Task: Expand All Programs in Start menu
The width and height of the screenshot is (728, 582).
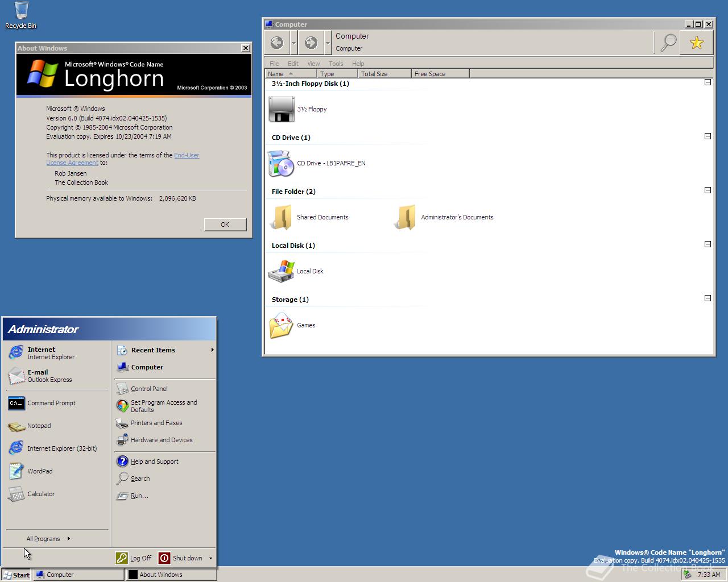Action: (x=48, y=539)
